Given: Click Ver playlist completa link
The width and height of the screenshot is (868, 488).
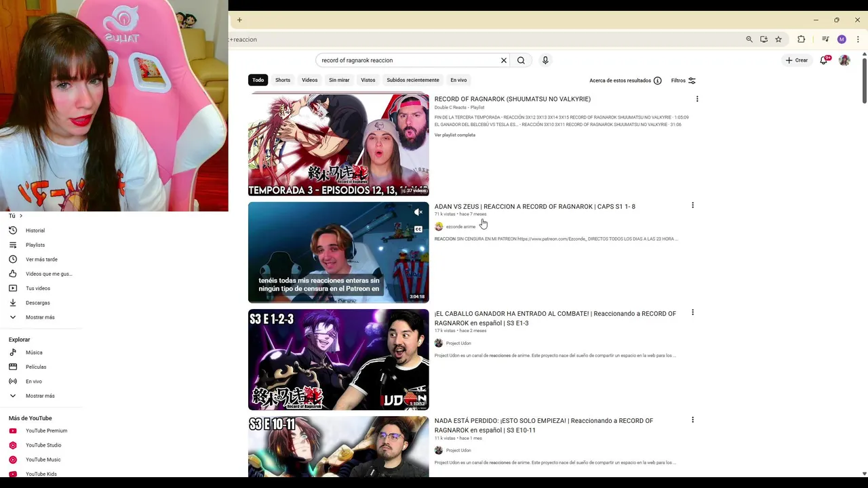Looking at the screenshot, I should 455,135.
